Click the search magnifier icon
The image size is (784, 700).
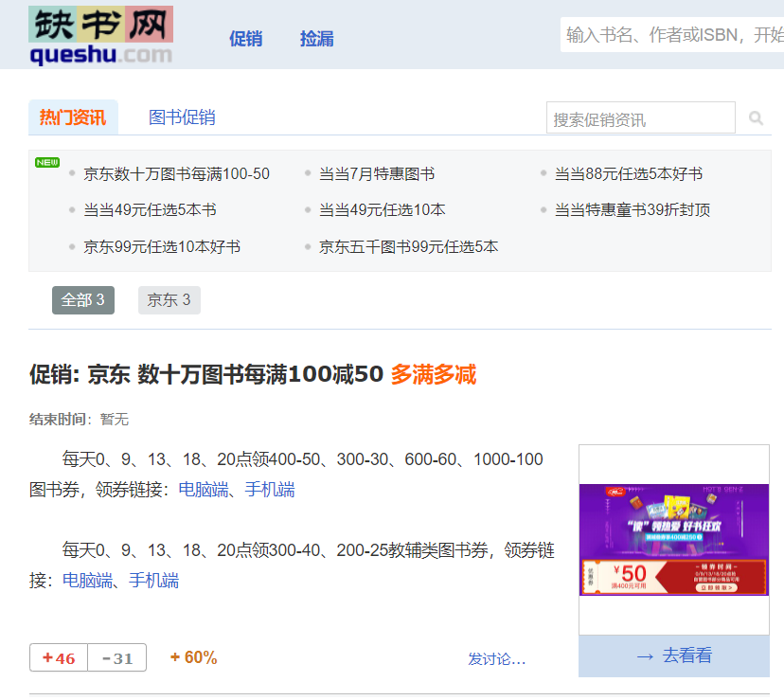(756, 118)
